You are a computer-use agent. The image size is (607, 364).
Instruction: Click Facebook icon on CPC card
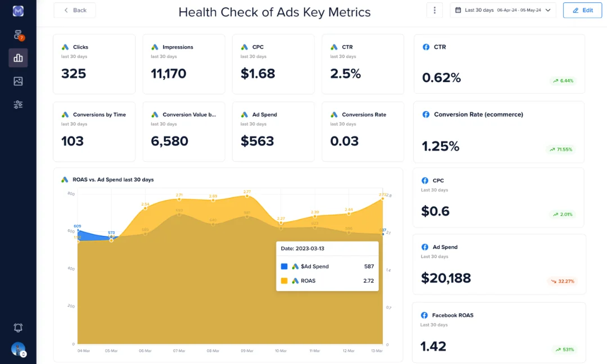point(425,181)
